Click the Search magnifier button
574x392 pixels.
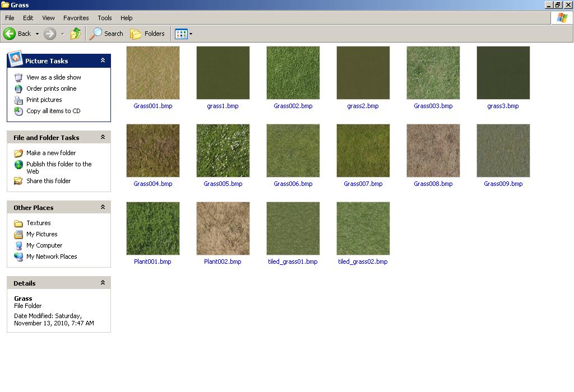coord(106,34)
